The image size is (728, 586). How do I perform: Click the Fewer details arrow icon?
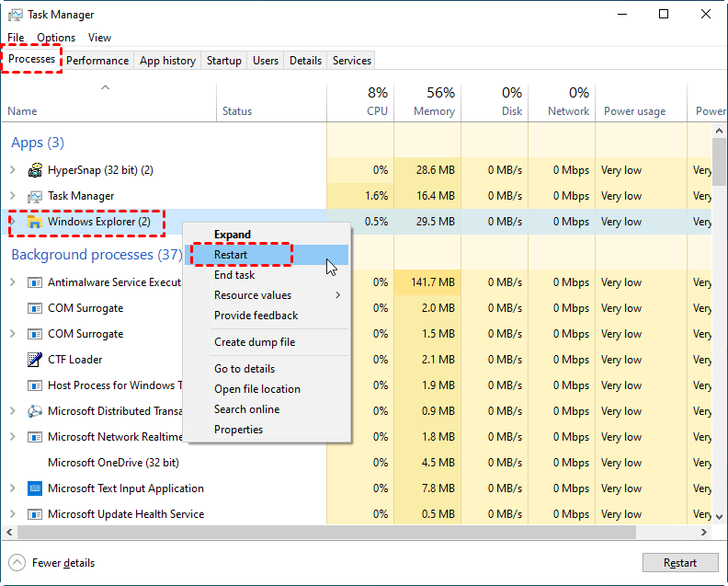(17, 563)
